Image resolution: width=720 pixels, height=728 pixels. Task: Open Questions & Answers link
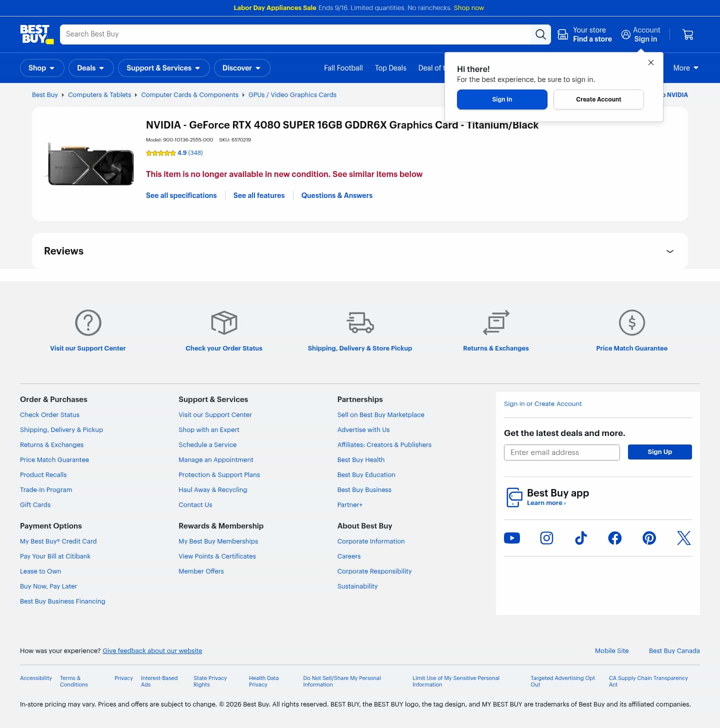[337, 195]
